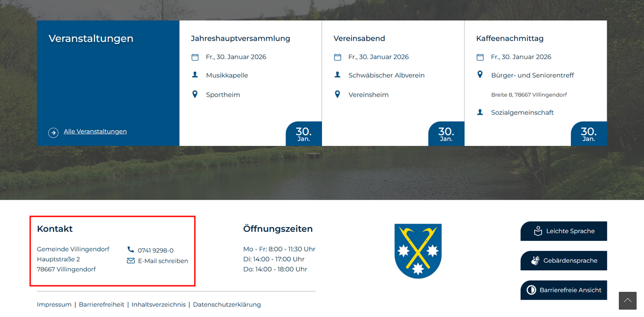This screenshot has width=644, height=317.
Task: Click the scroll-to-top arrow button
Action: point(627,300)
